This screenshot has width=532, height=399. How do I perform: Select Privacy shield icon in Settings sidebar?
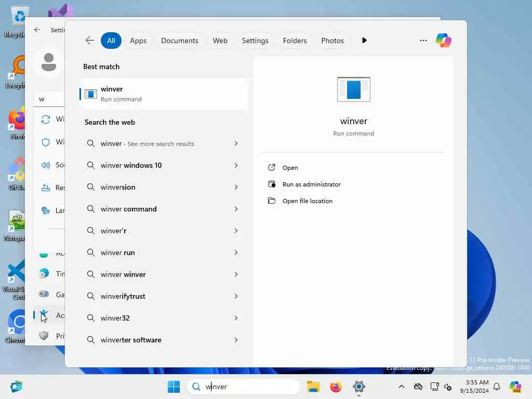click(x=44, y=336)
